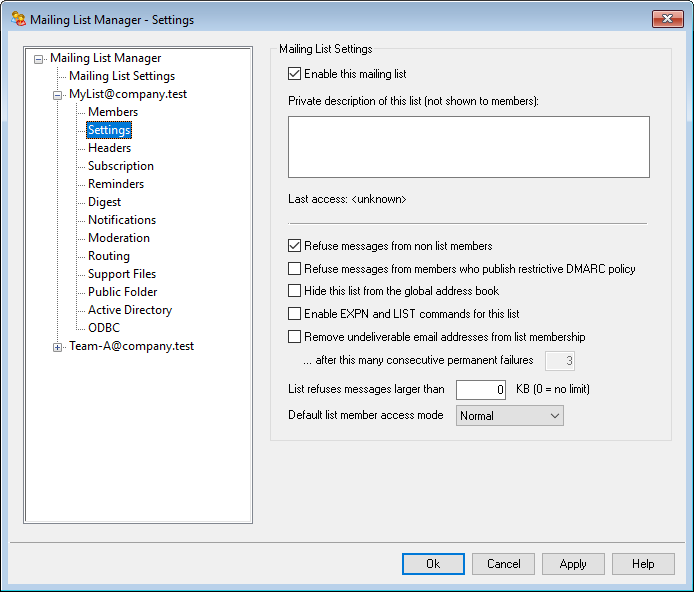The width and height of the screenshot is (694, 592).
Task: Click the message size limit KB field
Action: click(x=481, y=389)
